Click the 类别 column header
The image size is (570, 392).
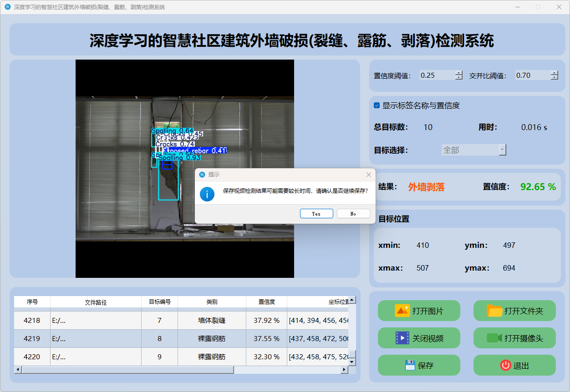click(212, 302)
